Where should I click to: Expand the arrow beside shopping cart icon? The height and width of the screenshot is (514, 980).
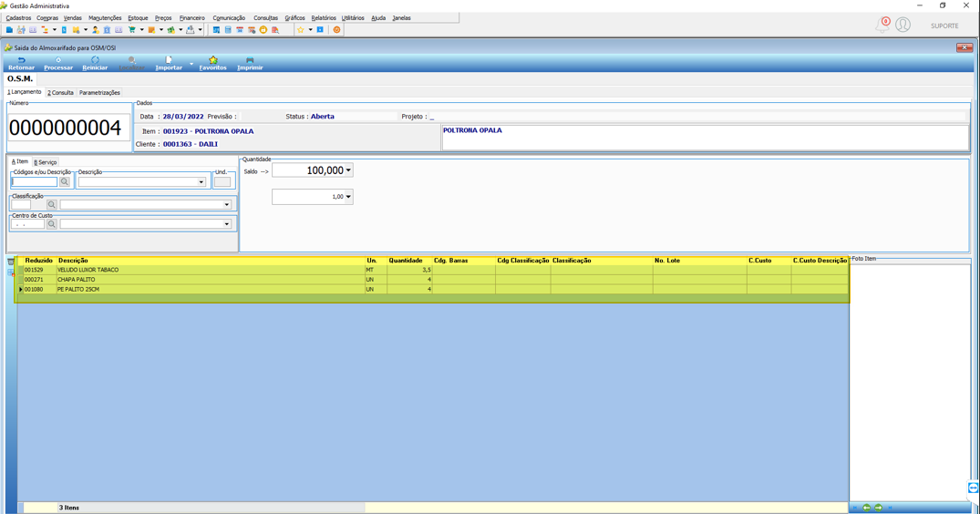[x=142, y=30]
